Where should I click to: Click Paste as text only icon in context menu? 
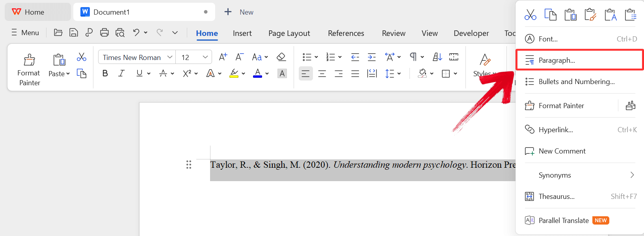(x=610, y=15)
